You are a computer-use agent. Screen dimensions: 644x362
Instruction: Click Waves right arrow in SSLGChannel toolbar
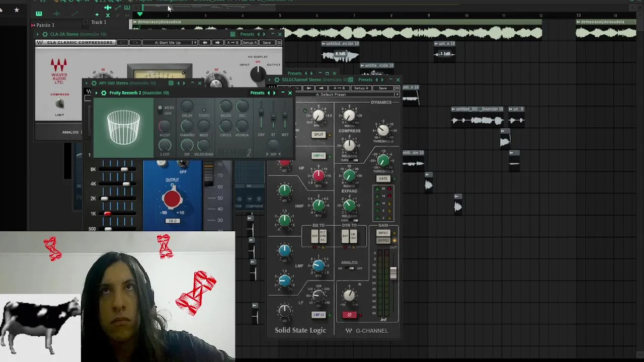321,88
